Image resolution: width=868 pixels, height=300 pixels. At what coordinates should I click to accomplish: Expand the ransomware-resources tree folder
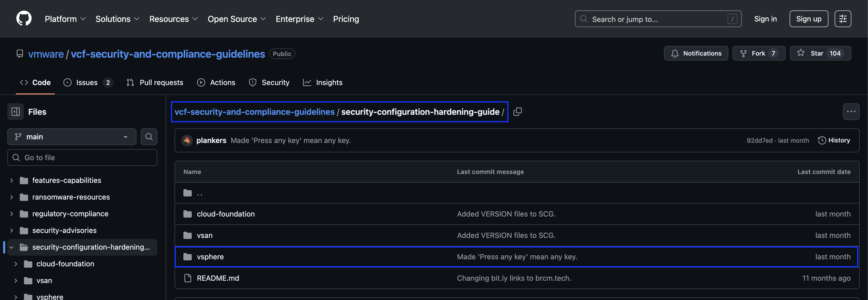pos(11,197)
